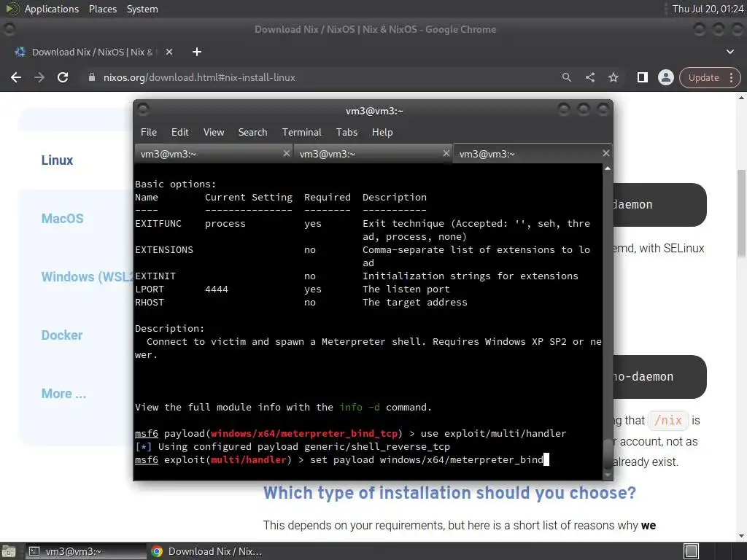Click the MATE logo icon in top panel
The height and width of the screenshot is (560, 747).
click(x=12, y=9)
